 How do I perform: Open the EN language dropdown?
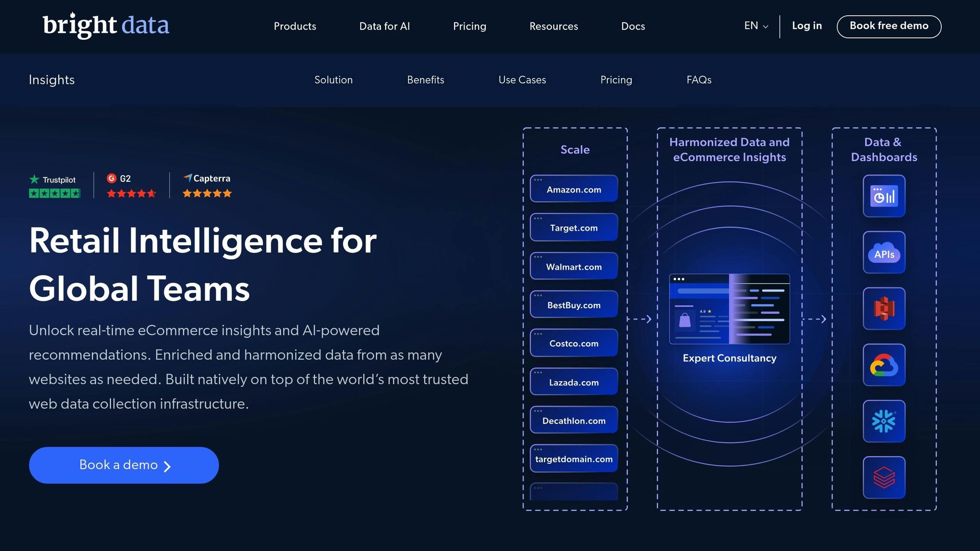[755, 26]
